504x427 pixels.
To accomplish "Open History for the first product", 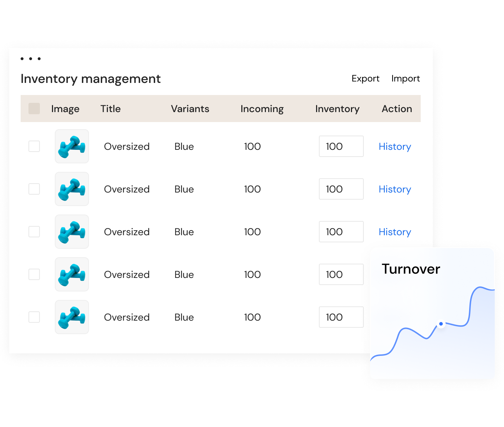I will coord(395,147).
